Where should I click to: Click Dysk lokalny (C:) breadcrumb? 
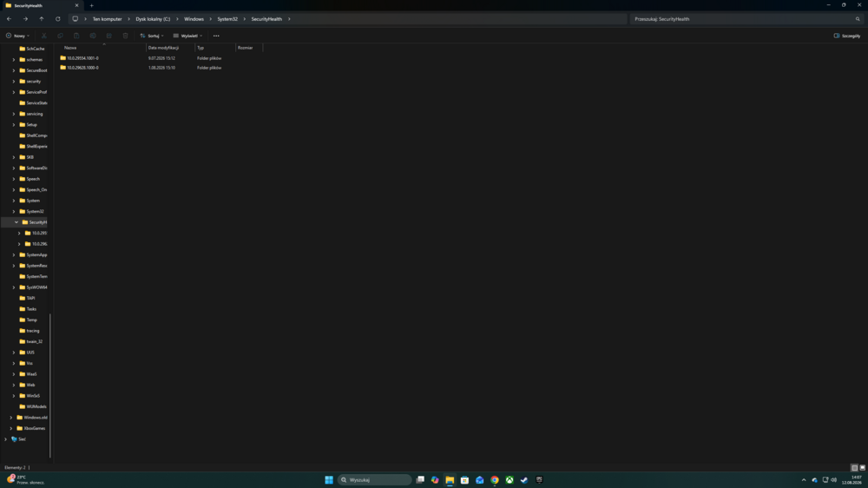coord(154,19)
